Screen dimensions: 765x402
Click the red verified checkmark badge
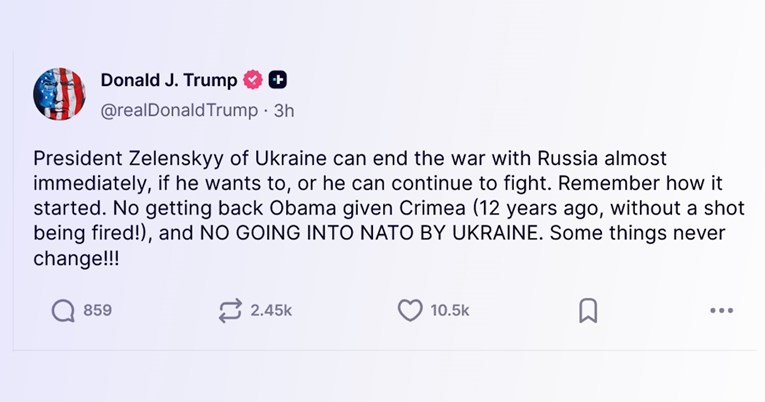coord(254,80)
